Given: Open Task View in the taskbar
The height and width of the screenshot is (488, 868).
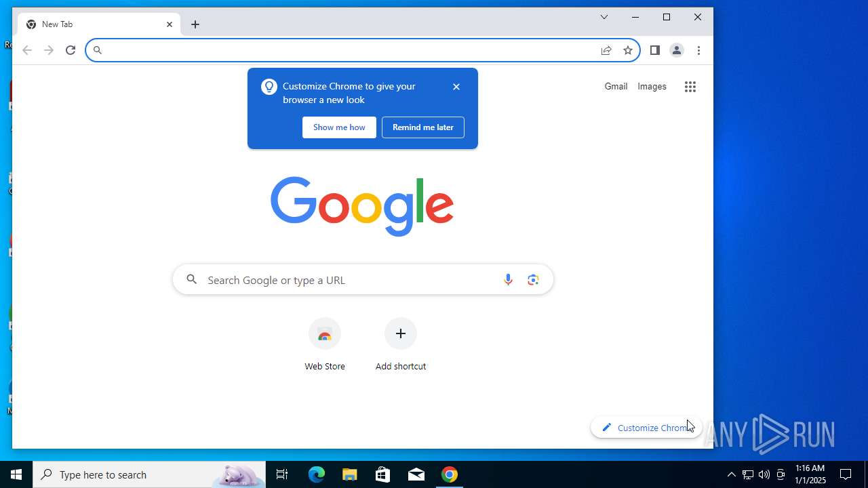Looking at the screenshot, I should click(x=282, y=474).
